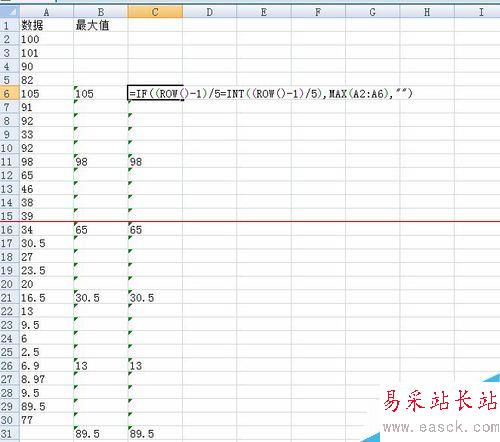Select column D header
Image resolution: width=500 pixels, height=442 pixels.
click(210, 12)
